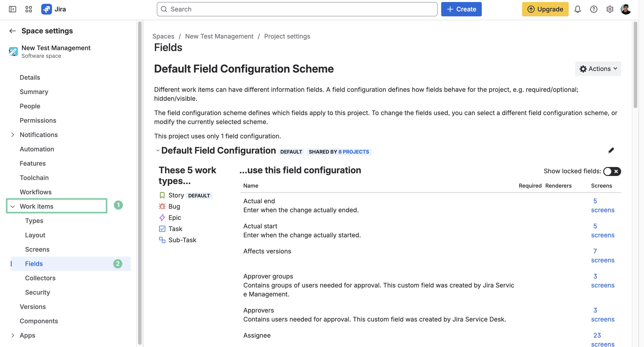Image resolution: width=644 pixels, height=347 pixels.
Task: Toggle Show locked fields switch
Action: point(612,171)
